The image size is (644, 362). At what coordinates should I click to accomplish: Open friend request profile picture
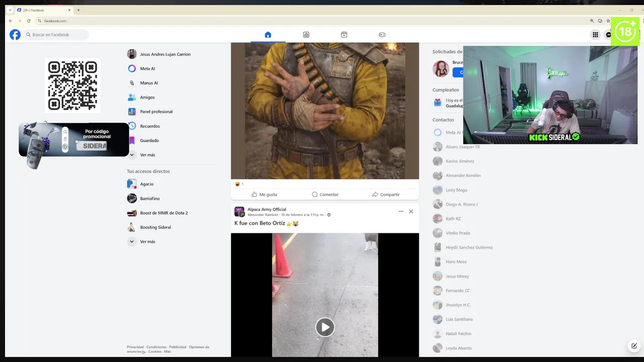441,69
